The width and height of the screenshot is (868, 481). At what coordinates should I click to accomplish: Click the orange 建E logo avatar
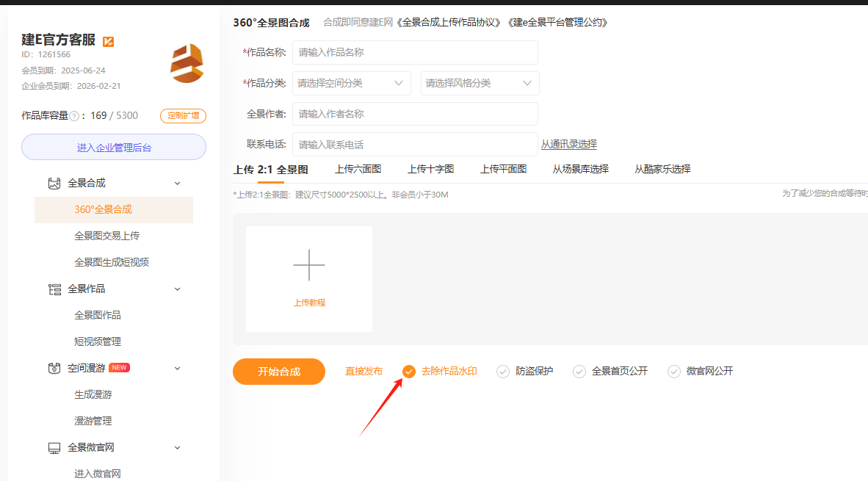click(186, 63)
